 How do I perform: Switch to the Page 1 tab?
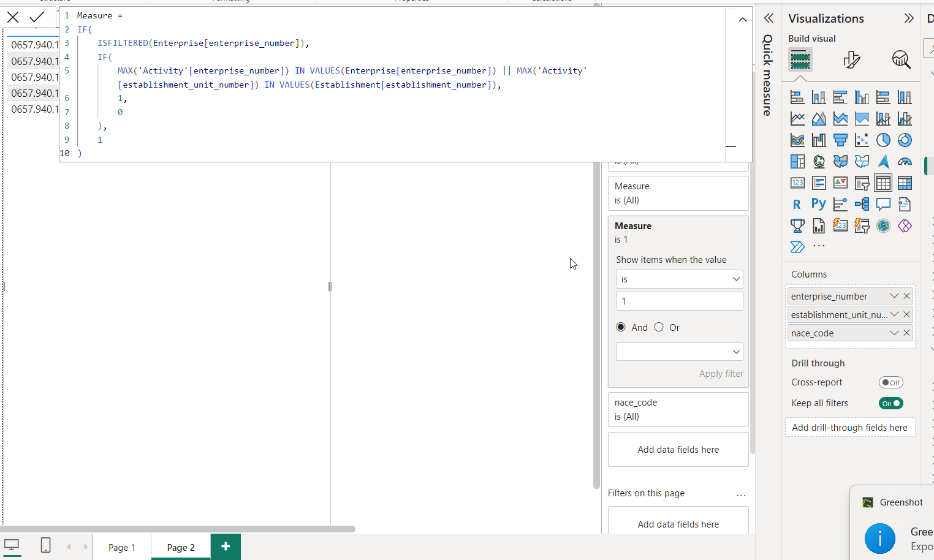(122, 547)
